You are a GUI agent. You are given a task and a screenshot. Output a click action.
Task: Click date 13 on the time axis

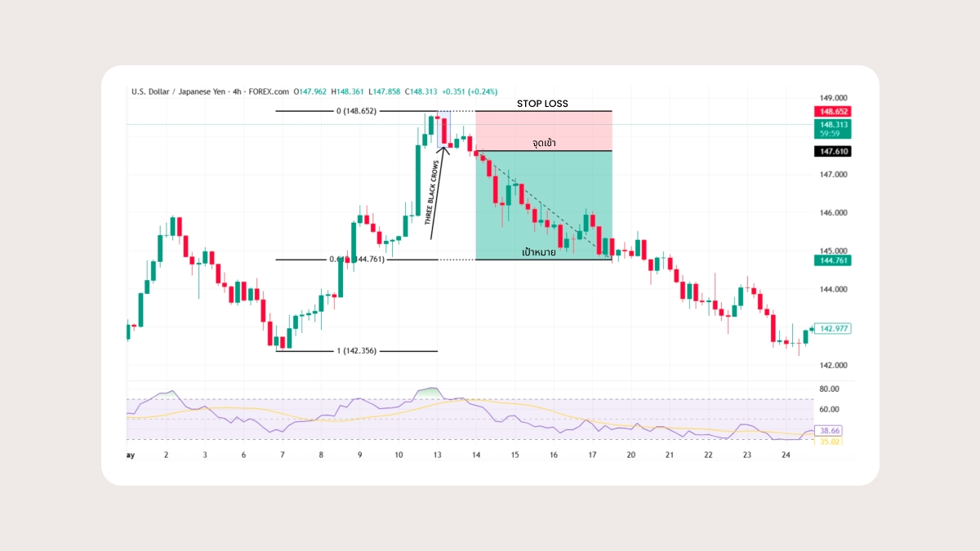pos(437,455)
